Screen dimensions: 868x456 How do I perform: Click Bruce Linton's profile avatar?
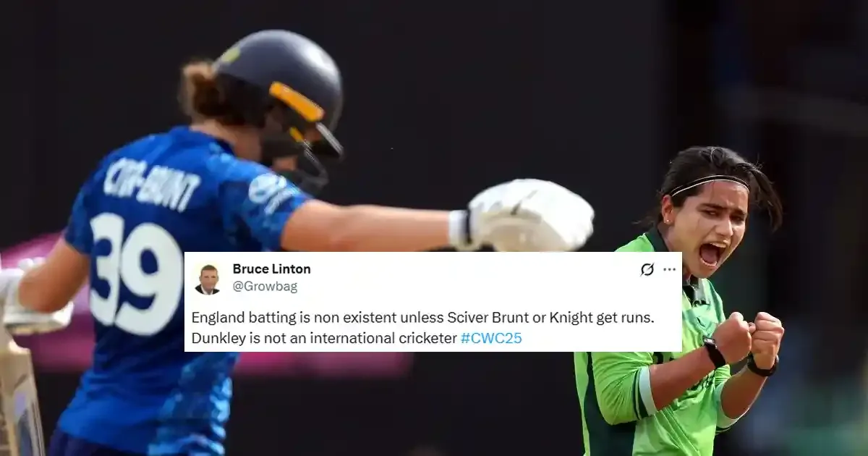[208, 279]
